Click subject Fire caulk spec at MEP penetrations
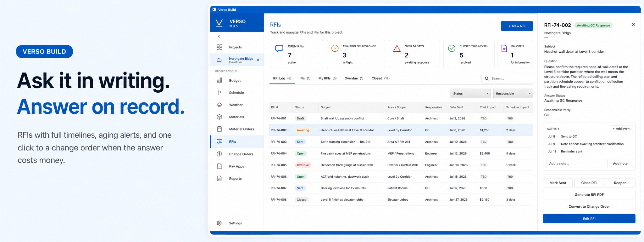644x242 pixels. (x=346, y=153)
